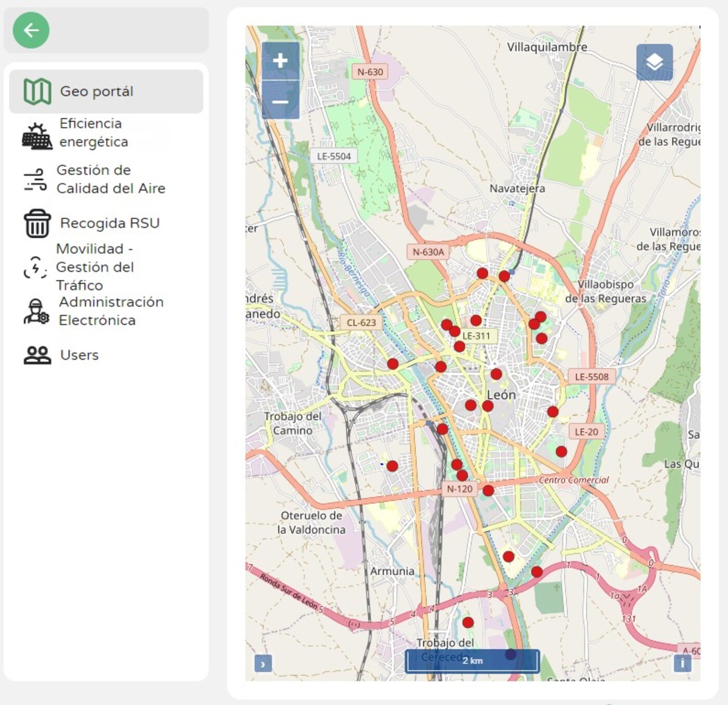Select the Eficiencia energética solar panel icon
This screenshot has height=705, width=728.
[37, 136]
